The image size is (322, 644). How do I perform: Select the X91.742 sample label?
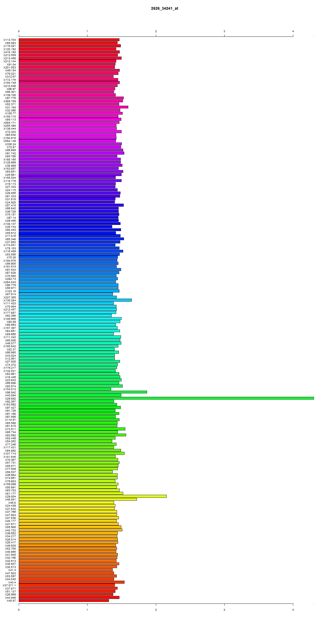[10, 153]
